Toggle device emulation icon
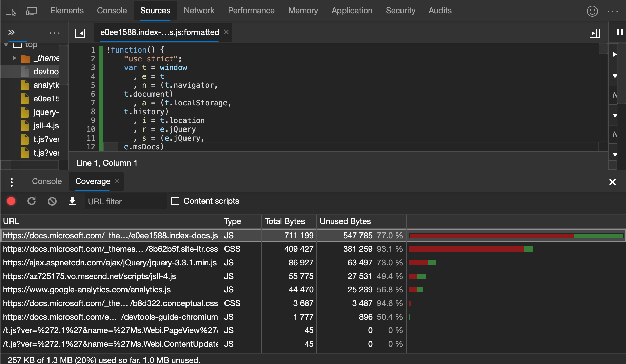Viewport: 626px width, 364px height. point(32,11)
